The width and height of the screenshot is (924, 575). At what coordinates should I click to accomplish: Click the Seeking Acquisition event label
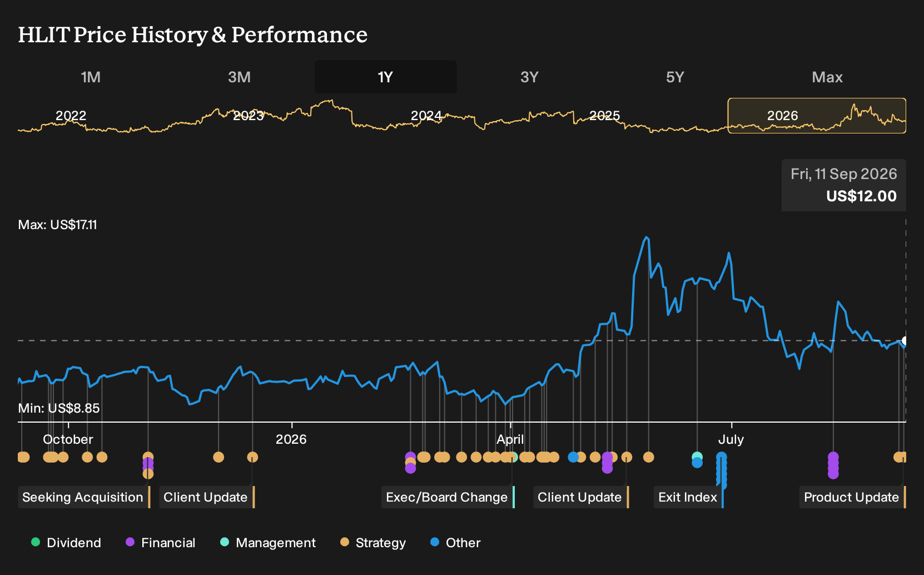click(84, 497)
